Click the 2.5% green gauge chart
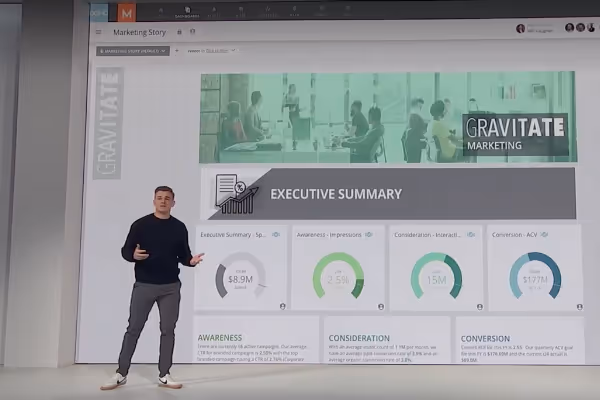This screenshot has width=600, height=400. [x=338, y=275]
